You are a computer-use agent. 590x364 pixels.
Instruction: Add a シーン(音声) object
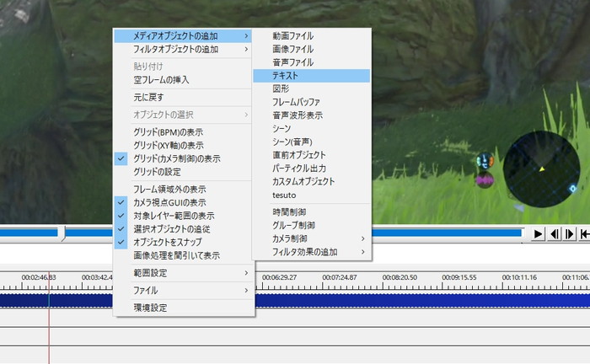coord(312,142)
